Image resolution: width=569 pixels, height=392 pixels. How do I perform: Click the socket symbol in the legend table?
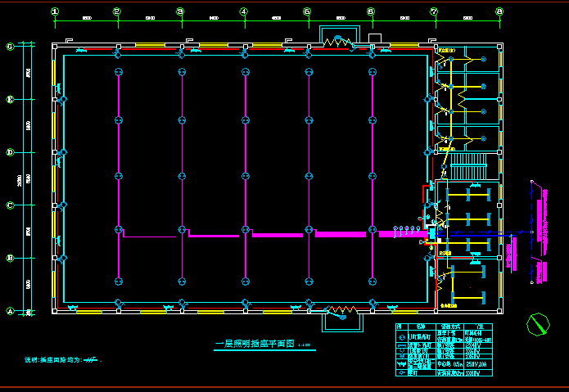pyautogui.click(x=402, y=364)
